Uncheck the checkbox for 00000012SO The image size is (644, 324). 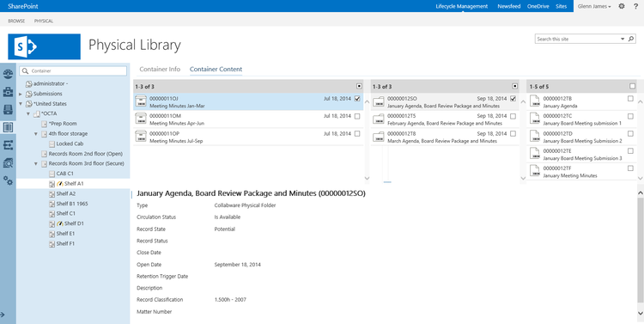513,99
